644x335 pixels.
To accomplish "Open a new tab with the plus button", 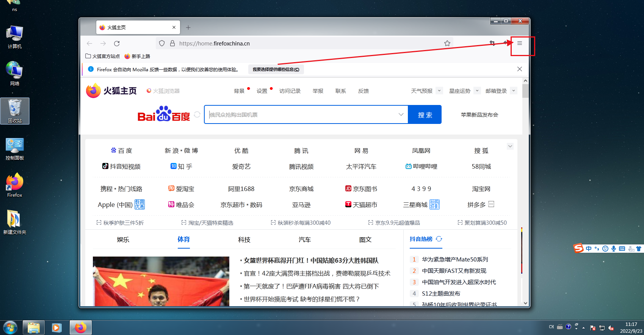I will (188, 27).
